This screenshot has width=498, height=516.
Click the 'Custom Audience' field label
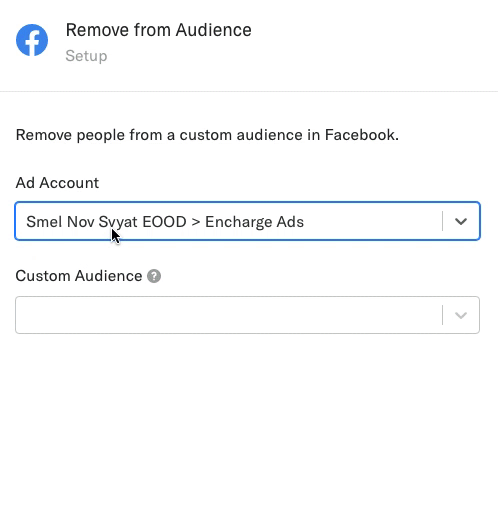click(79, 276)
